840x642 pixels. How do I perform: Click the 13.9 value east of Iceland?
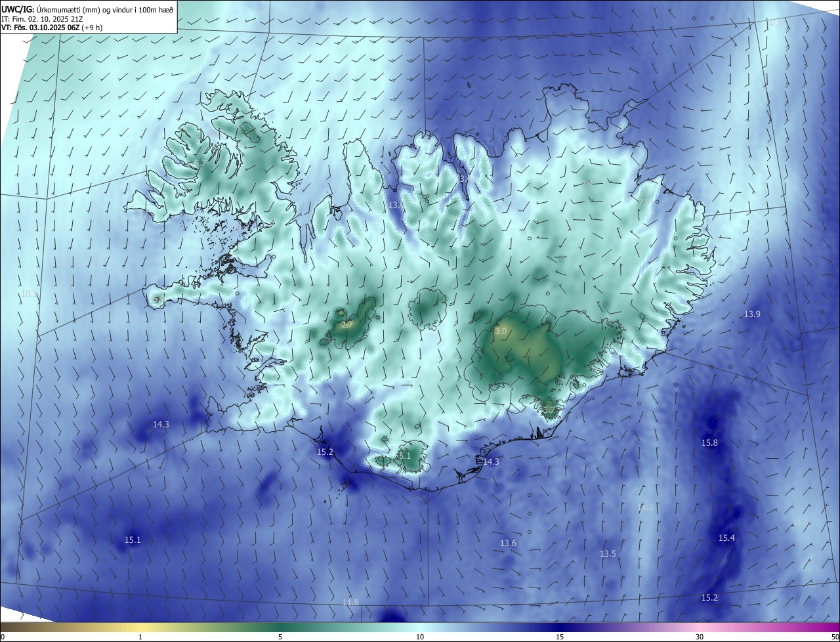point(752,314)
